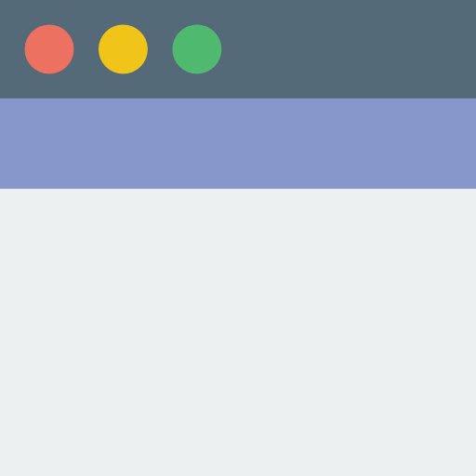Tap the coral-red window control
The width and height of the screenshot is (476, 476).
(49, 49)
